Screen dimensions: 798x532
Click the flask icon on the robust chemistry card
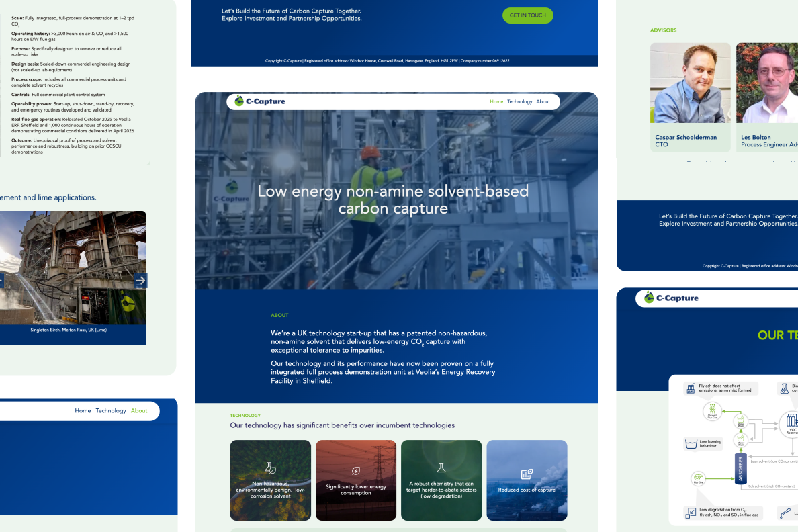[x=441, y=468]
